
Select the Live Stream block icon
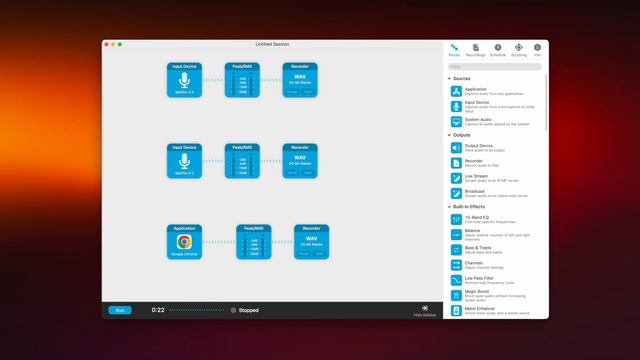(x=456, y=178)
